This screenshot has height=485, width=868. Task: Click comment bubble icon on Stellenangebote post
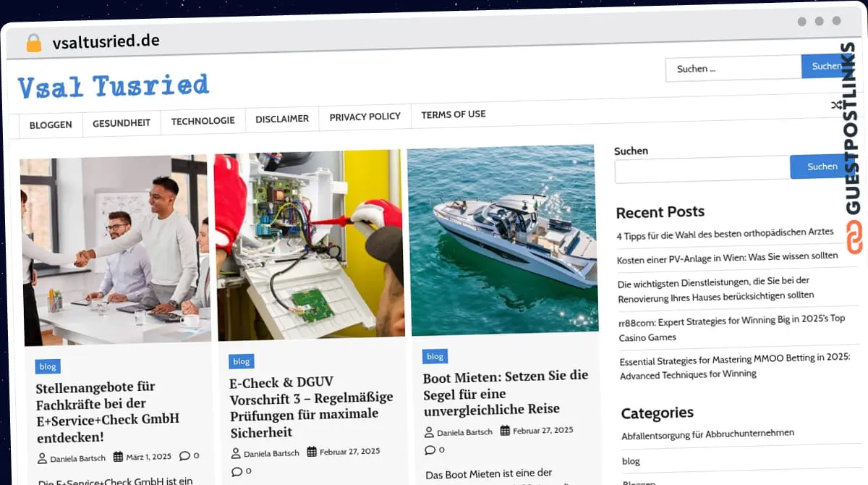184,456
